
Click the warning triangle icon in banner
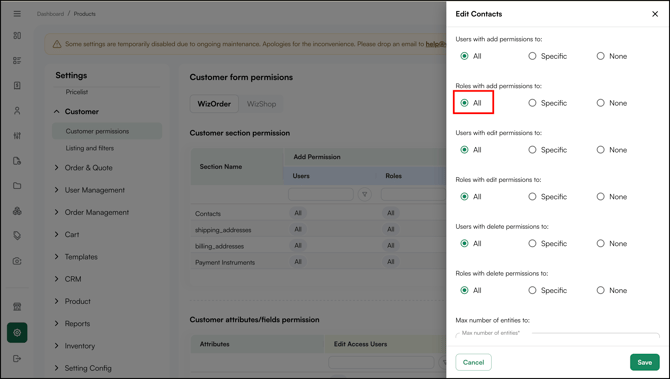(57, 44)
